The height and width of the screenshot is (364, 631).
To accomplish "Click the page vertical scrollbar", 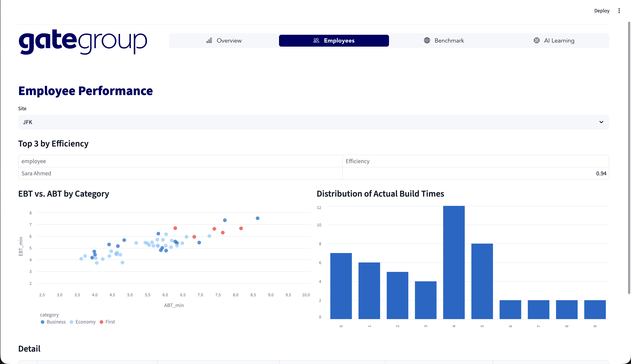I will click(x=629, y=158).
